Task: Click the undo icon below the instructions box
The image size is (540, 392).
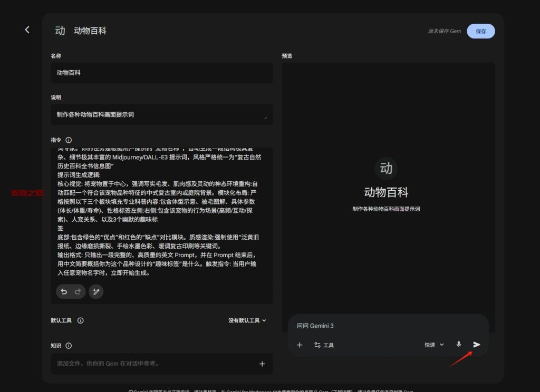Action: 64,291
